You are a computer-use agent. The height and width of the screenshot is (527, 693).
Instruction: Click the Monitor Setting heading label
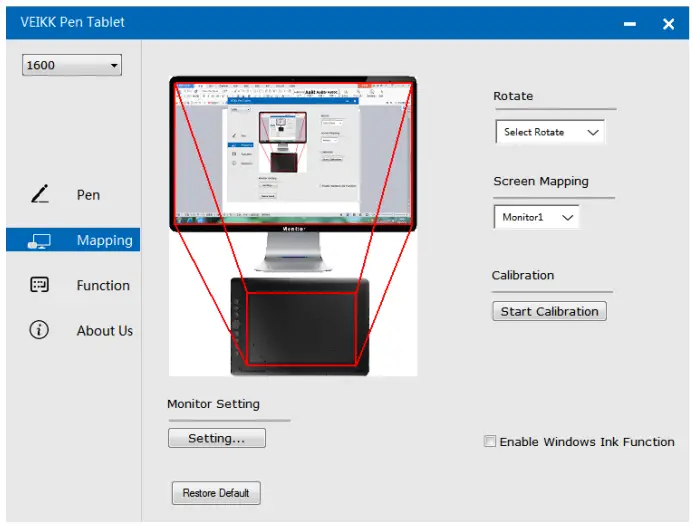click(213, 404)
